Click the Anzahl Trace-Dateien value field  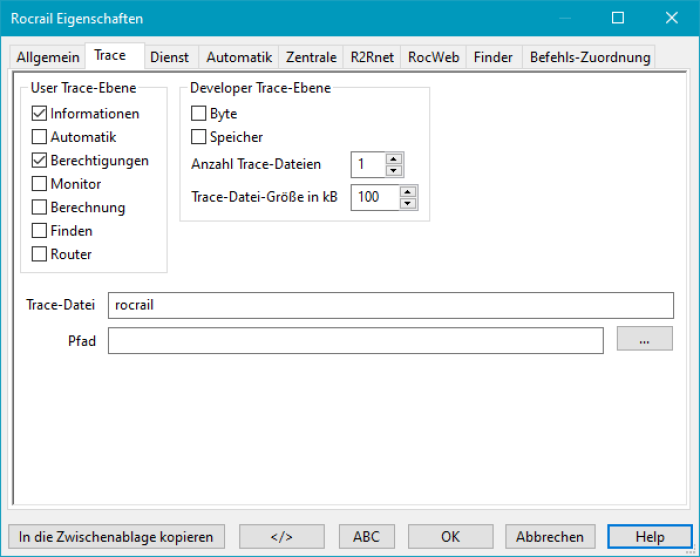[x=368, y=165]
